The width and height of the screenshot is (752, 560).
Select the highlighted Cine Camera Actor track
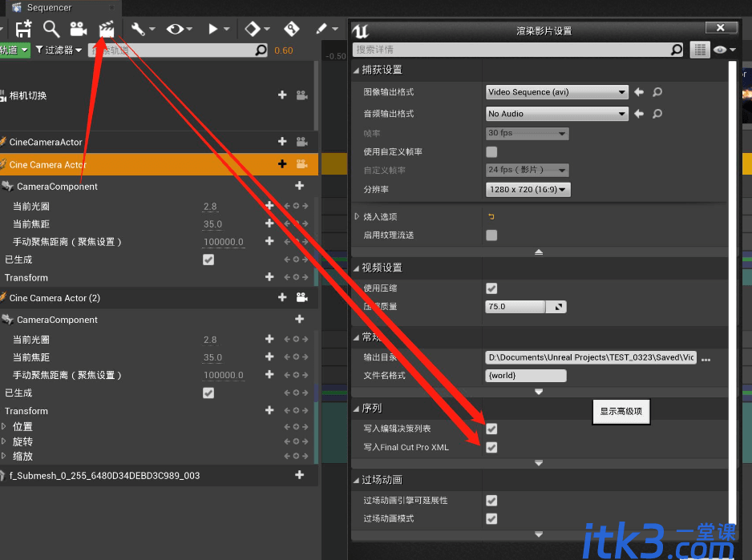click(x=158, y=164)
